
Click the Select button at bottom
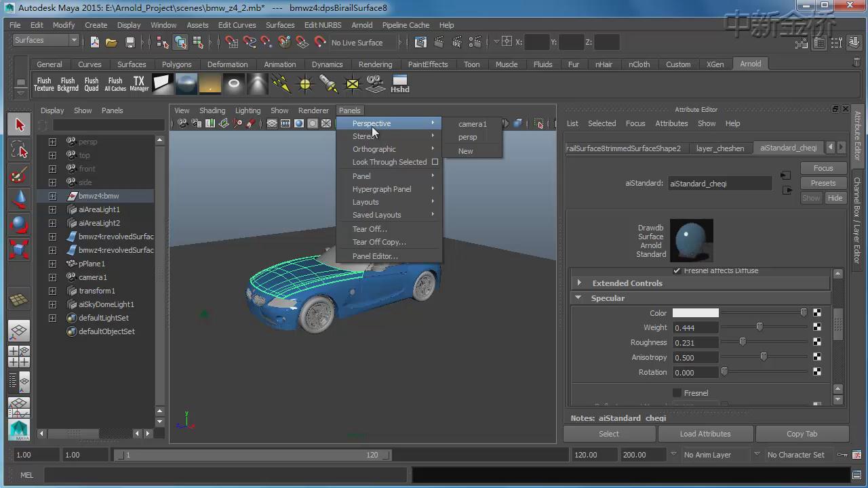point(609,434)
